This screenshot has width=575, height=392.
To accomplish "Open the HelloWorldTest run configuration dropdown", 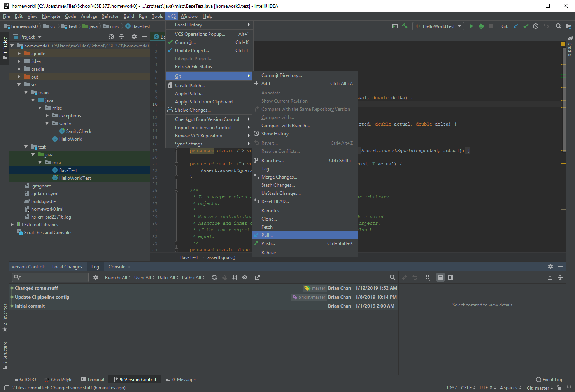I will pyautogui.click(x=438, y=26).
